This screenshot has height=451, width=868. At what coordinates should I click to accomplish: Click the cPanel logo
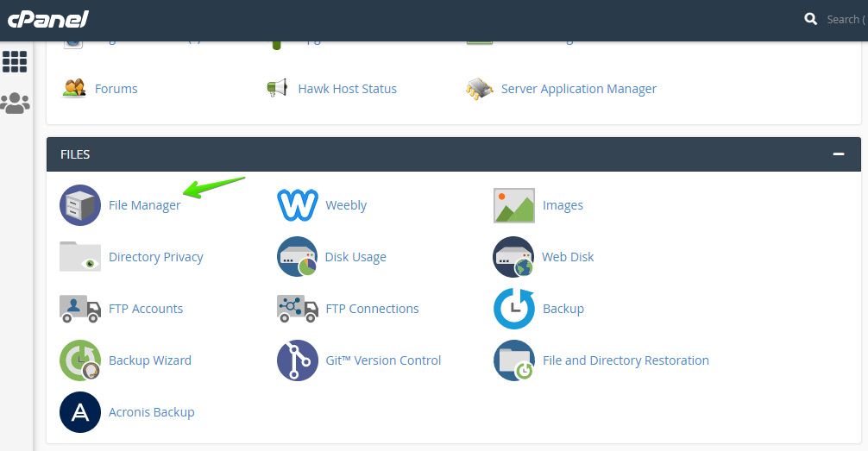48,19
